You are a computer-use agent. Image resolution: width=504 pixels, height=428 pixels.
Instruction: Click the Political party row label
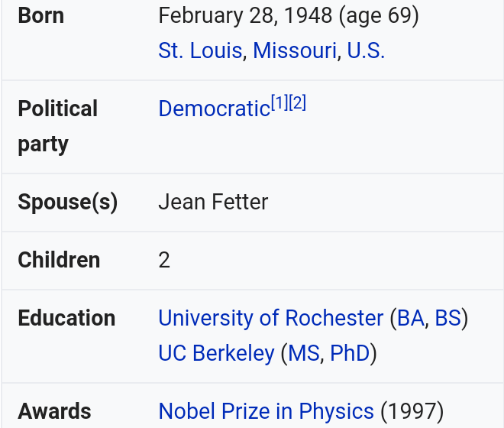coord(58,126)
